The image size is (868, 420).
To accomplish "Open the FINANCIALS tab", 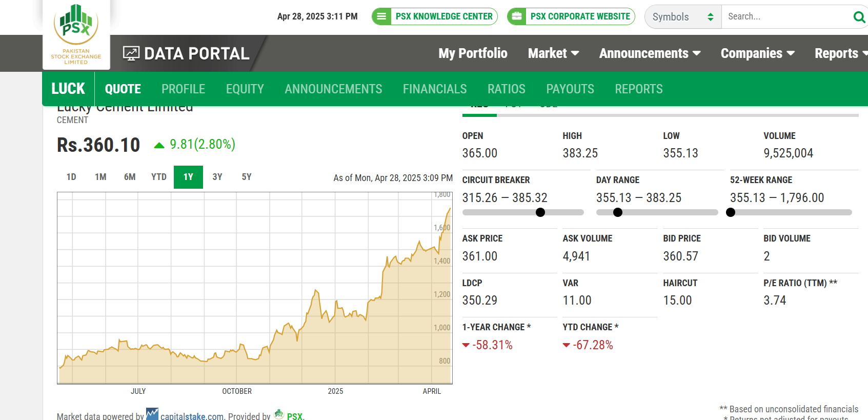I will tap(435, 89).
